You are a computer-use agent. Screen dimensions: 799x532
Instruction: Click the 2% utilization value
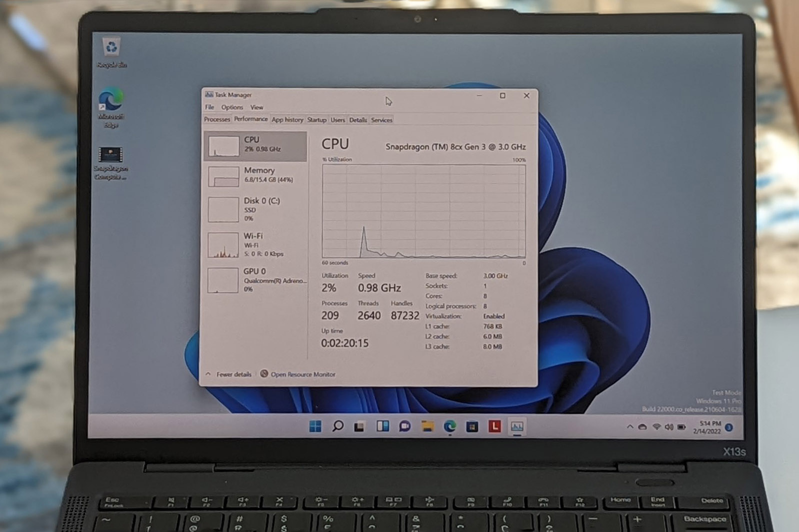pyautogui.click(x=329, y=288)
